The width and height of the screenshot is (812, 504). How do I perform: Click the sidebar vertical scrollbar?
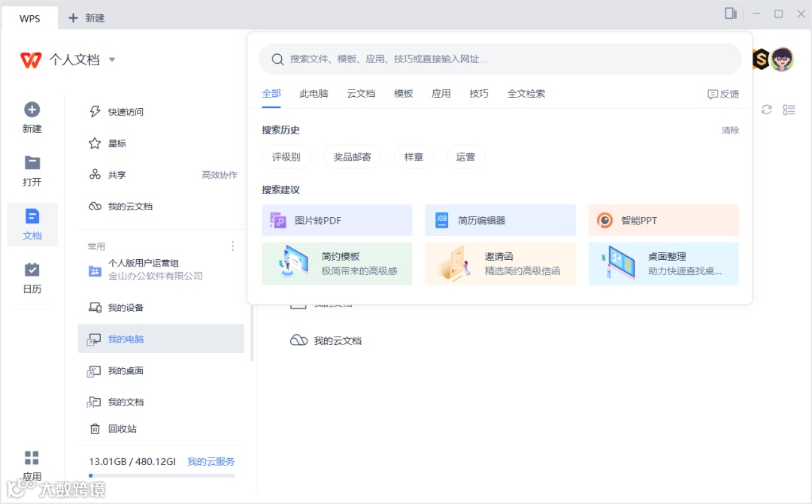pyautogui.click(x=252, y=333)
